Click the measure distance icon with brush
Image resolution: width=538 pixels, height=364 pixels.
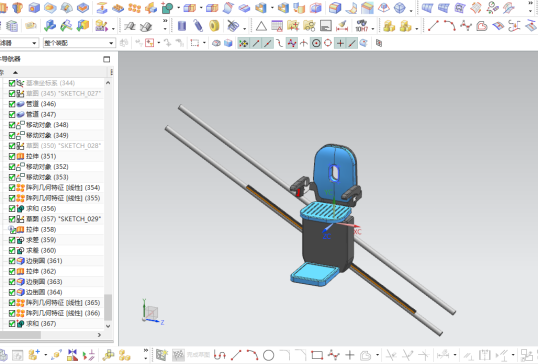(x=342, y=26)
